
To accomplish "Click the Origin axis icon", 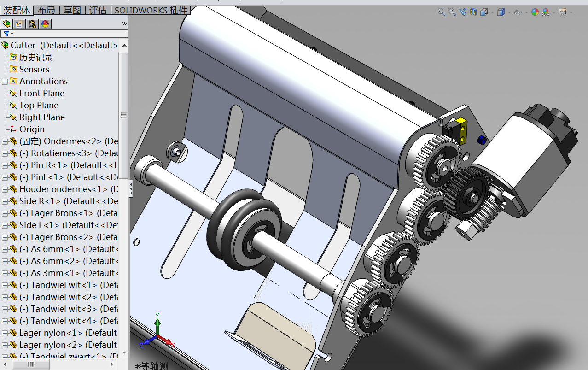I will 13,129.
